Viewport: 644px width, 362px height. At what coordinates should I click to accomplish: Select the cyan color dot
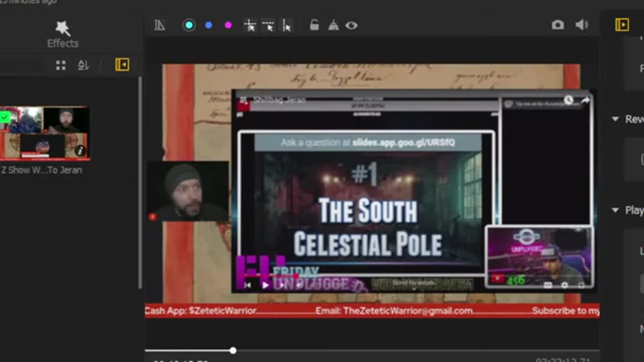click(189, 25)
